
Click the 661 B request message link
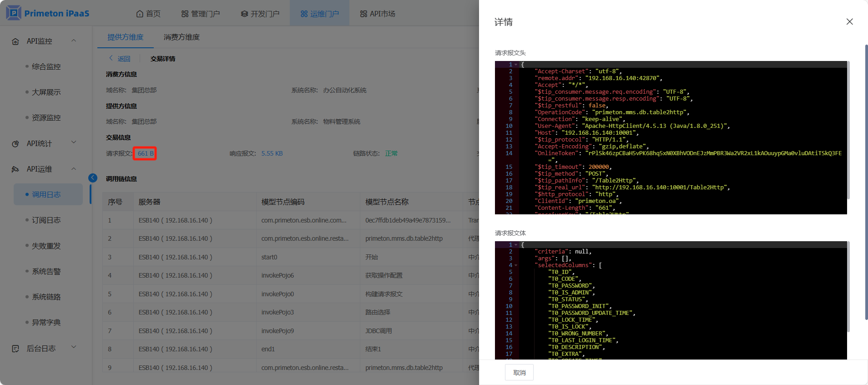click(145, 153)
